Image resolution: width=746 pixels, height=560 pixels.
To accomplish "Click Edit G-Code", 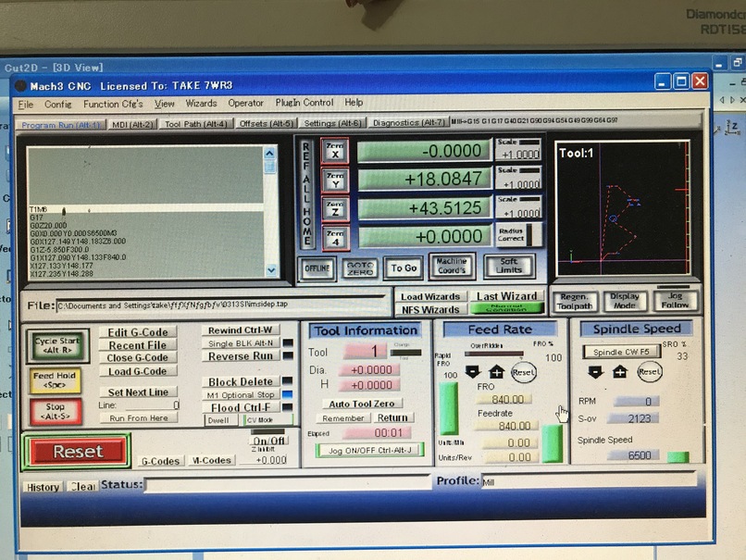I will (x=138, y=332).
